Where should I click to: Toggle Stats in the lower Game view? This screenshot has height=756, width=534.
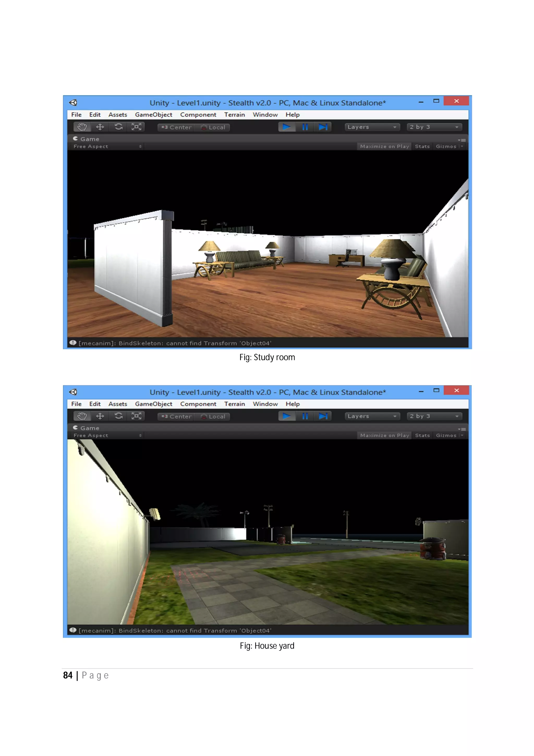pos(422,435)
